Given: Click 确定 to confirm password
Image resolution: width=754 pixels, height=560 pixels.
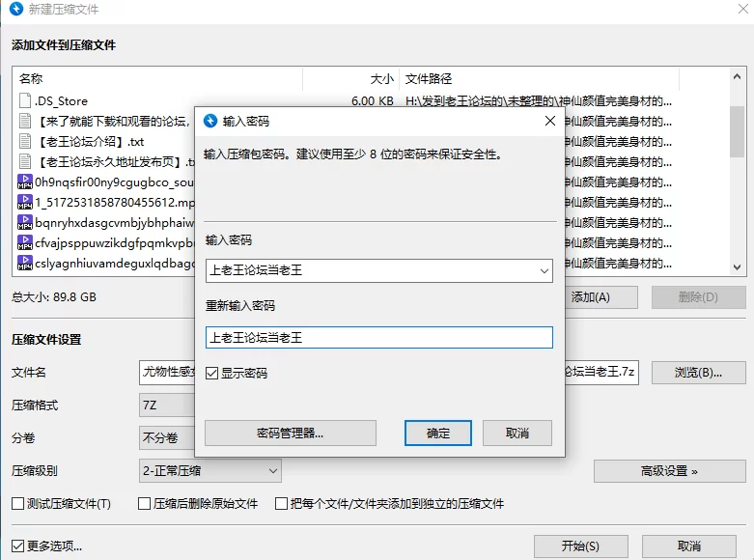Looking at the screenshot, I should [437, 433].
